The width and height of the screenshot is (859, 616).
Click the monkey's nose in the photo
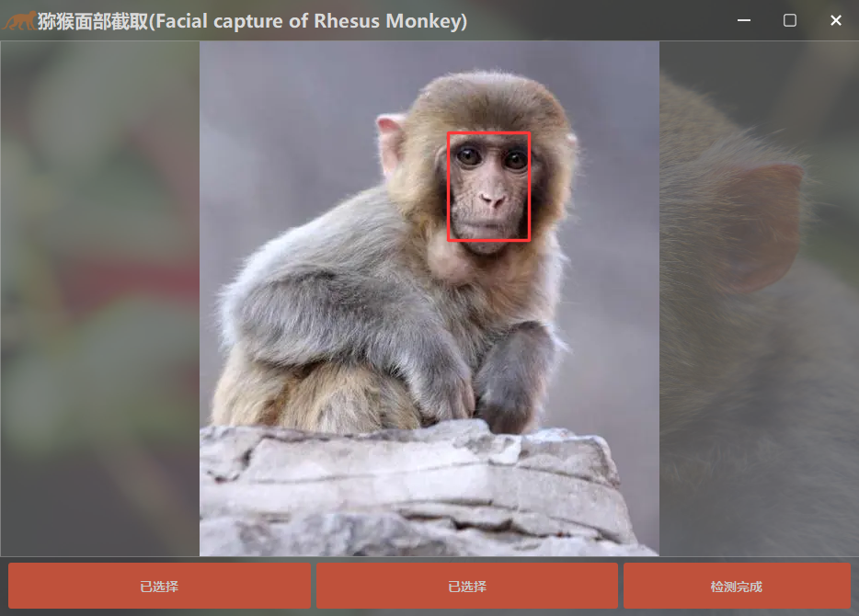[493, 200]
